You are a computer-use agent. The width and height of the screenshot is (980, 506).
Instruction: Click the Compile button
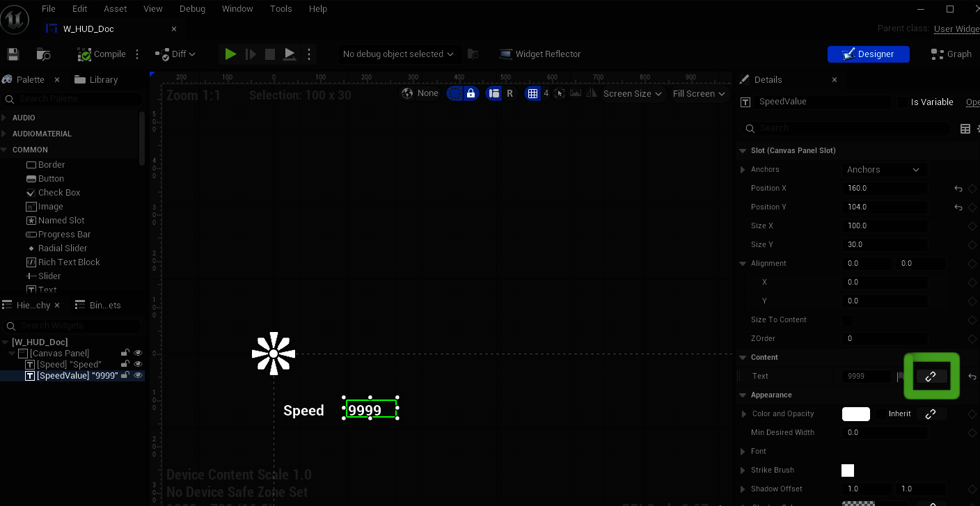pyautogui.click(x=102, y=54)
